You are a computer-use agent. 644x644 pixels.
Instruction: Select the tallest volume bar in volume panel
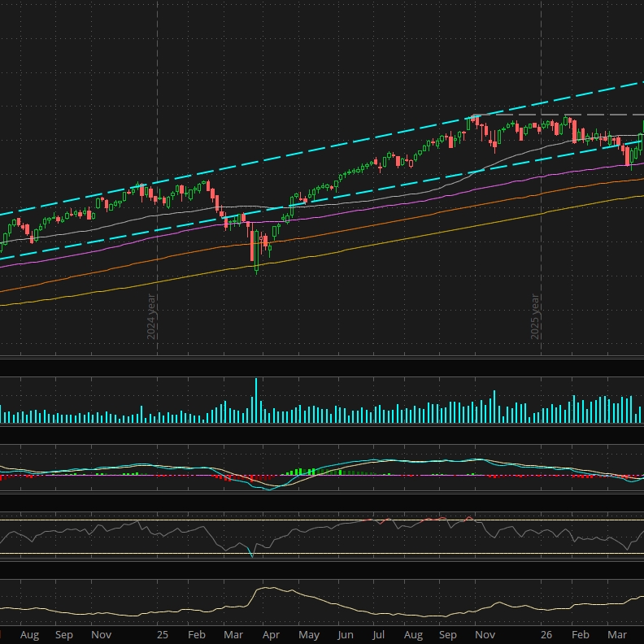pyautogui.click(x=256, y=400)
